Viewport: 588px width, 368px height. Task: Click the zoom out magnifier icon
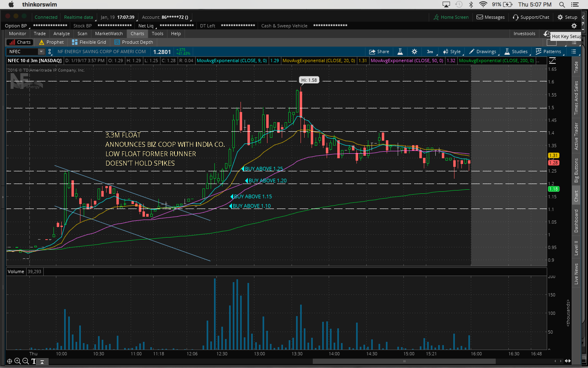click(x=26, y=361)
